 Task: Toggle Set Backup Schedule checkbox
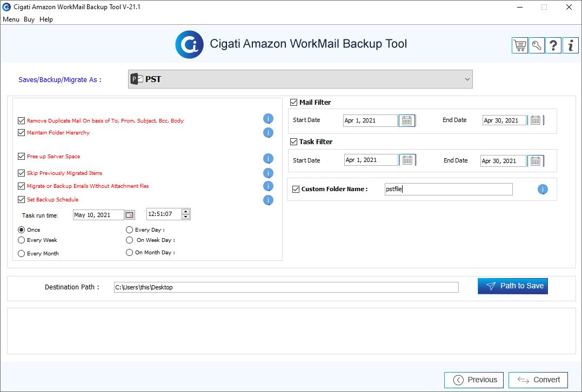tap(21, 200)
